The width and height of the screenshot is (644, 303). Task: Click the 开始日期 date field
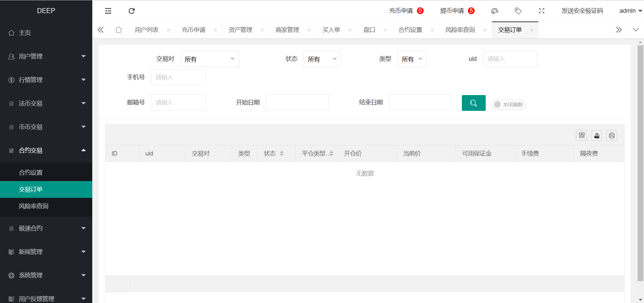[297, 102]
